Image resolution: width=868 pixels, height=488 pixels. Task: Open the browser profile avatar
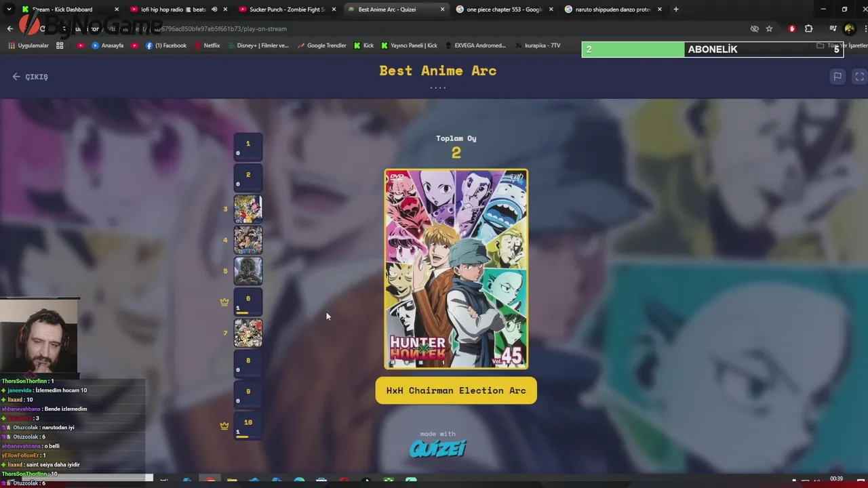coord(849,28)
